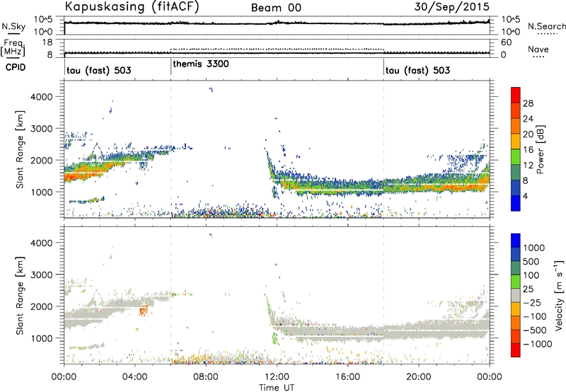Image resolution: width=566 pixels, height=392 pixels.
Task: Click the 10^5 label left of noise panel
Action: coord(43,19)
